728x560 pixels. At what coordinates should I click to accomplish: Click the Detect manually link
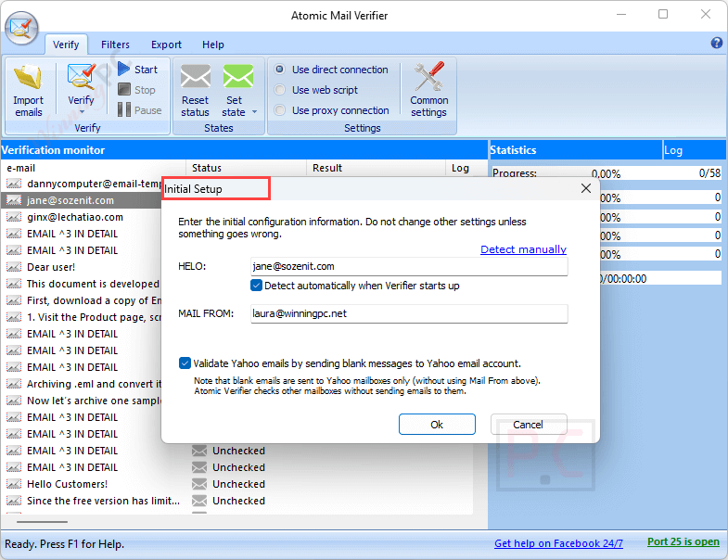(x=523, y=249)
